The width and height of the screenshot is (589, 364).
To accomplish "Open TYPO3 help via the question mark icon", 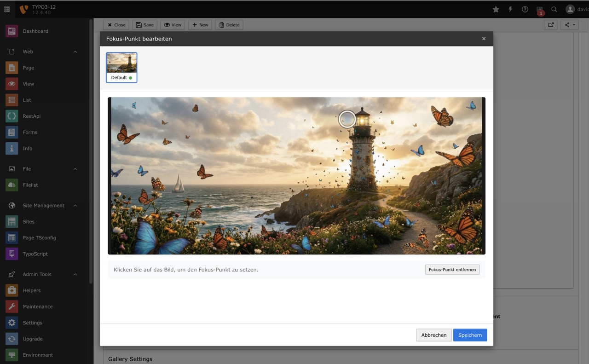I will [x=525, y=9].
